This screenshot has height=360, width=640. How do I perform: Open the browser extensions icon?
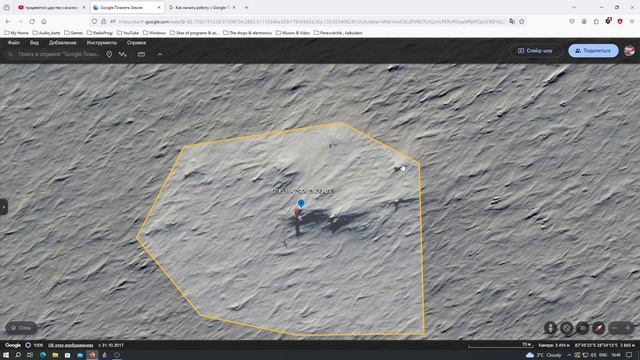coord(596,21)
